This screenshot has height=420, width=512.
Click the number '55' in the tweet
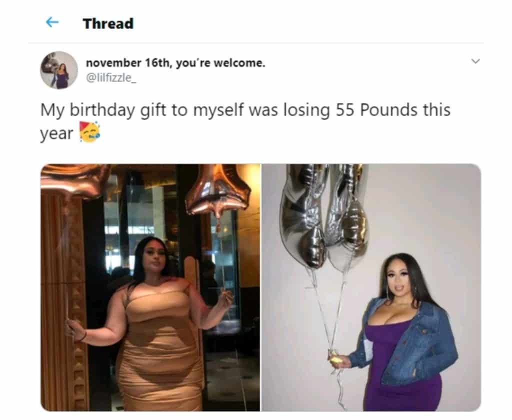[345, 110]
